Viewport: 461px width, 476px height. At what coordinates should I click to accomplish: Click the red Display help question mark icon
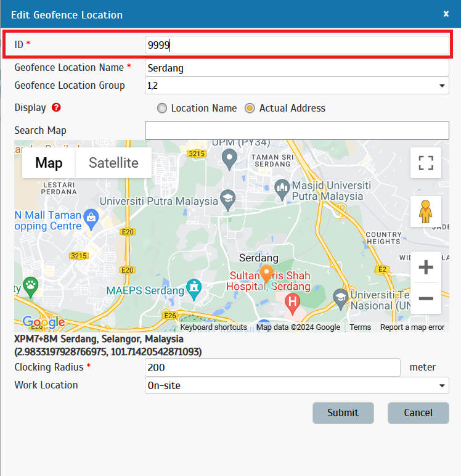click(x=57, y=108)
